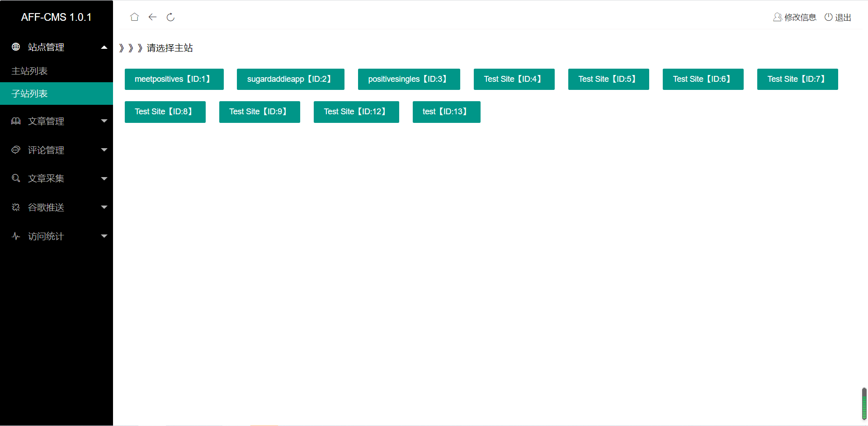Select Test Site【ID:5】 button

pyautogui.click(x=609, y=79)
